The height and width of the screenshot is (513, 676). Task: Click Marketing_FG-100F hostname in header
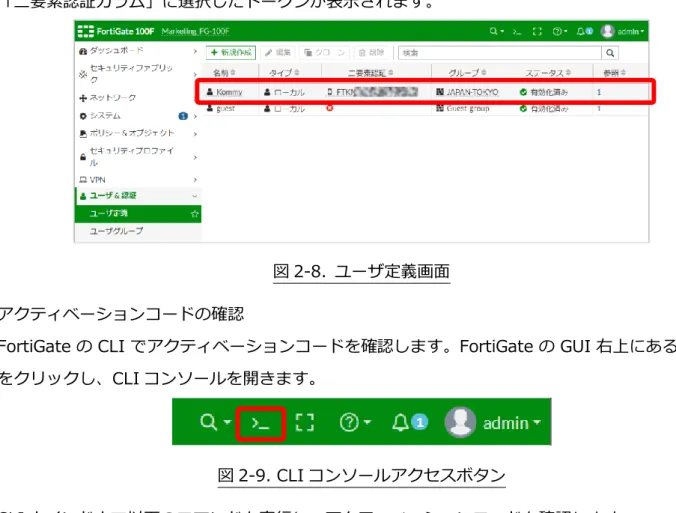[x=195, y=31]
